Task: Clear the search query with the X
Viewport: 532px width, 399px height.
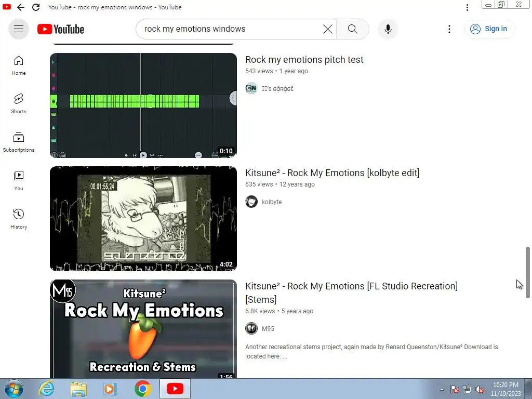Action: click(x=328, y=29)
